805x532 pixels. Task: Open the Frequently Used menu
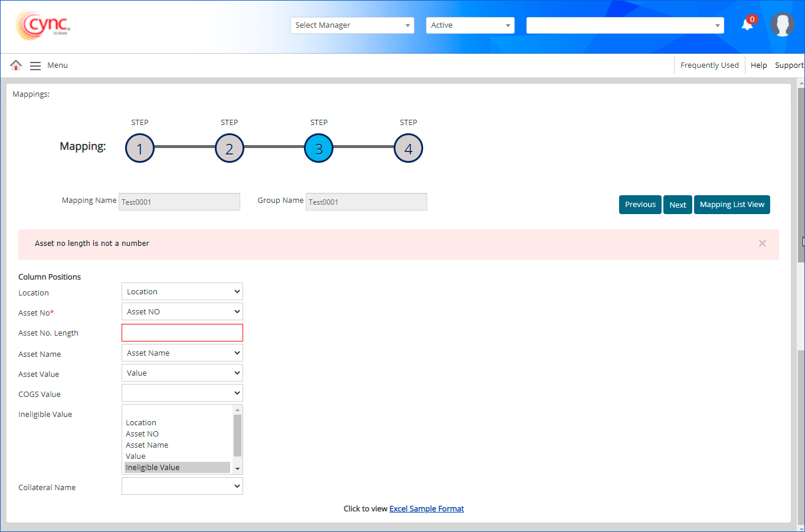pyautogui.click(x=709, y=65)
